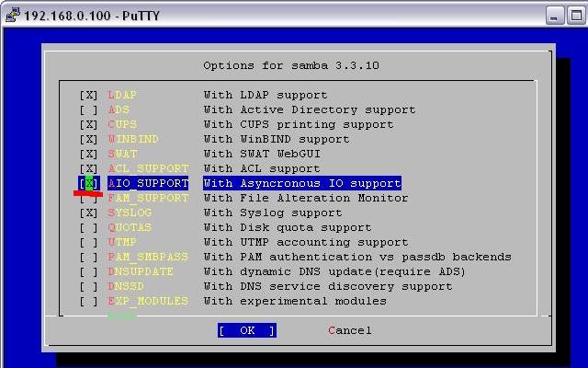Select the QUOTAS option name
588x368 pixels.
tap(130, 227)
